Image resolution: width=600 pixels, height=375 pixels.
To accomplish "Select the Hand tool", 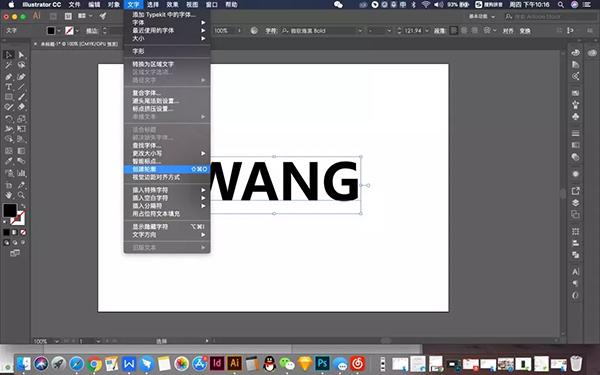I will pos(9,195).
